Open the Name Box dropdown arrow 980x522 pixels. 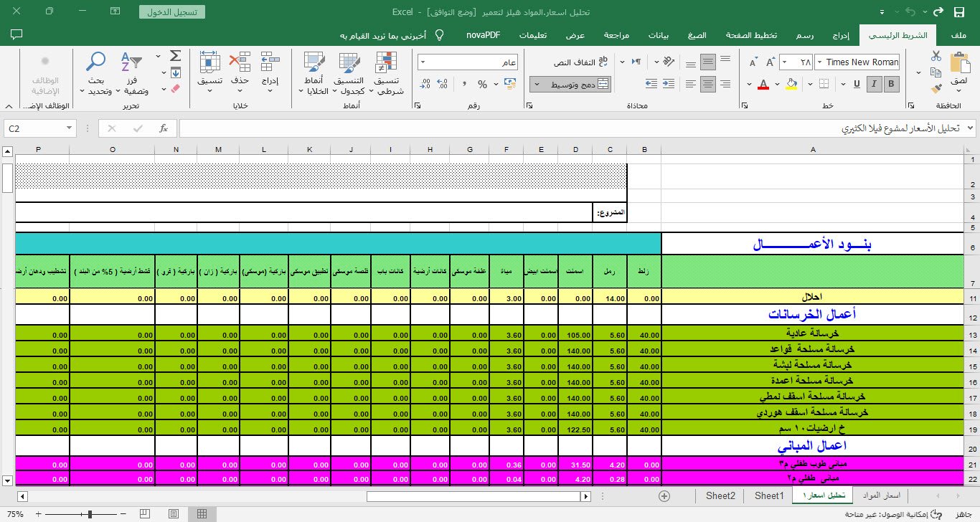(70, 128)
